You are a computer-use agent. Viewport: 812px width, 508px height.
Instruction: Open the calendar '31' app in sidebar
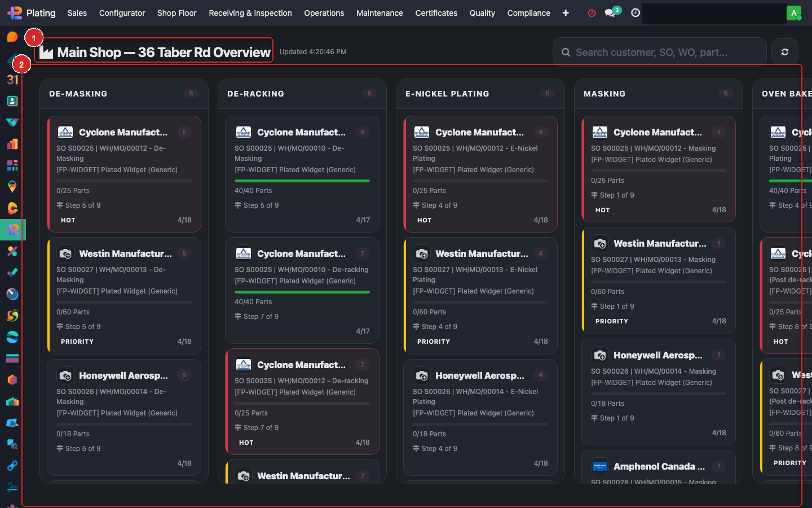coord(12,80)
